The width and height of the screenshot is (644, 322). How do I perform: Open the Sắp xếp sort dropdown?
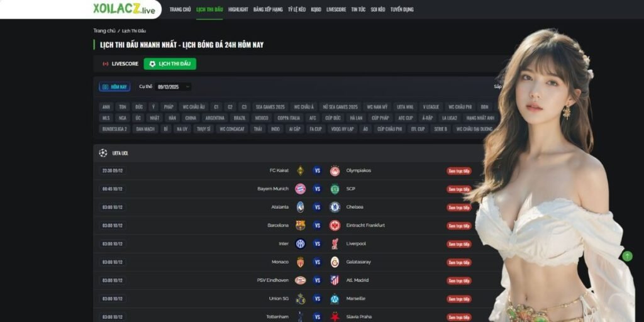497,87
